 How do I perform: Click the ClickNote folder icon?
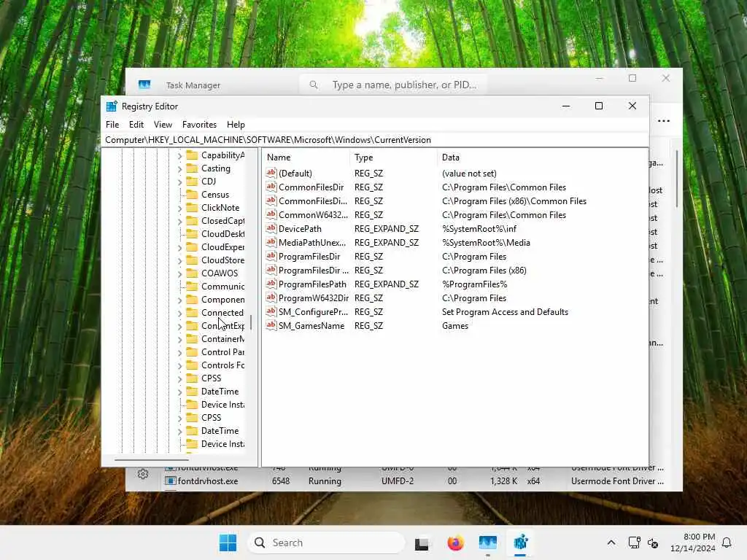pyautogui.click(x=192, y=207)
